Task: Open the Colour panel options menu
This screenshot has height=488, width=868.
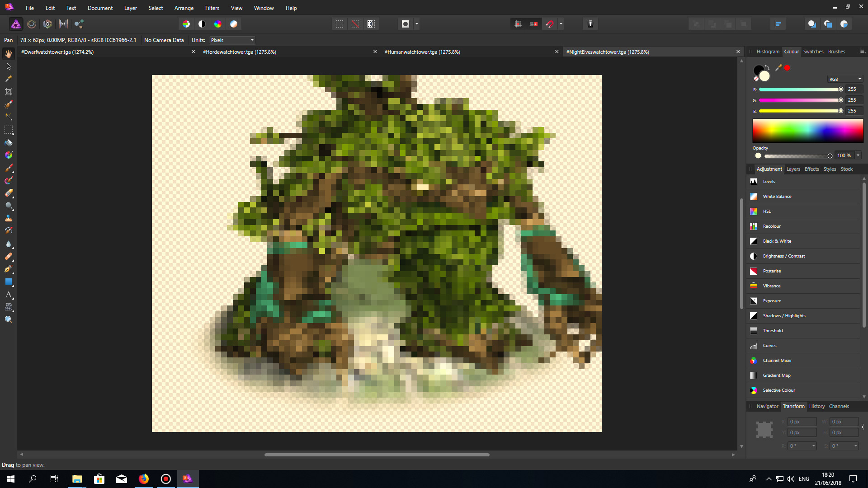Action: [862, 52]
